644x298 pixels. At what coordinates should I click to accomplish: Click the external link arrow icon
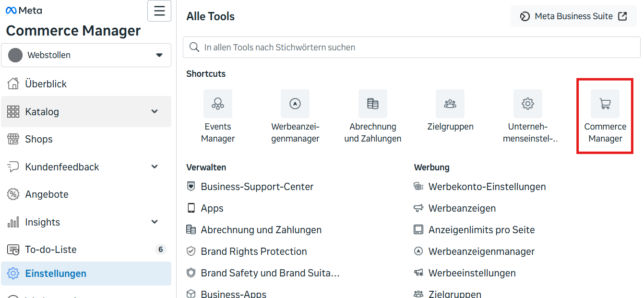[x=622, y=16]
